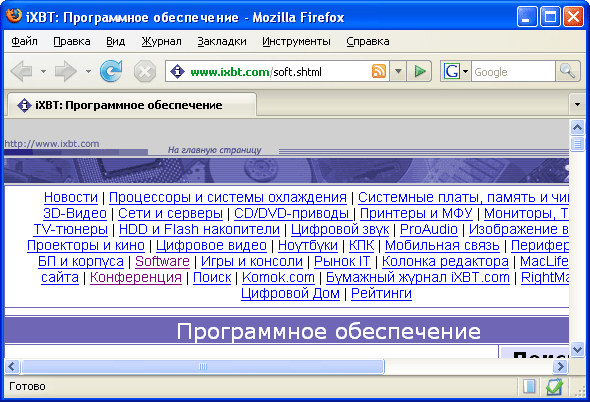590x402 pixels.
Task: Open the visited Software link
Action: [162, 261]
